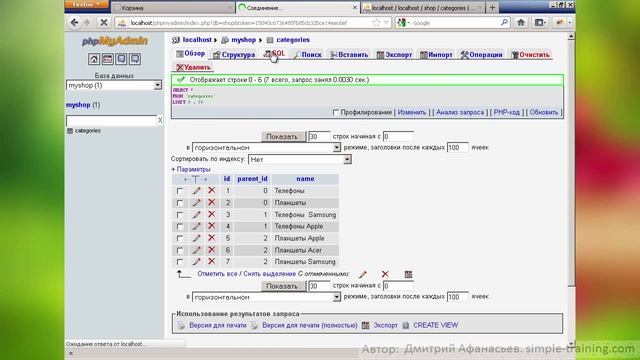The width and height of the screenshot is (640, 360).
Task: Click the Изменить query link
Action: pos(411,112)
